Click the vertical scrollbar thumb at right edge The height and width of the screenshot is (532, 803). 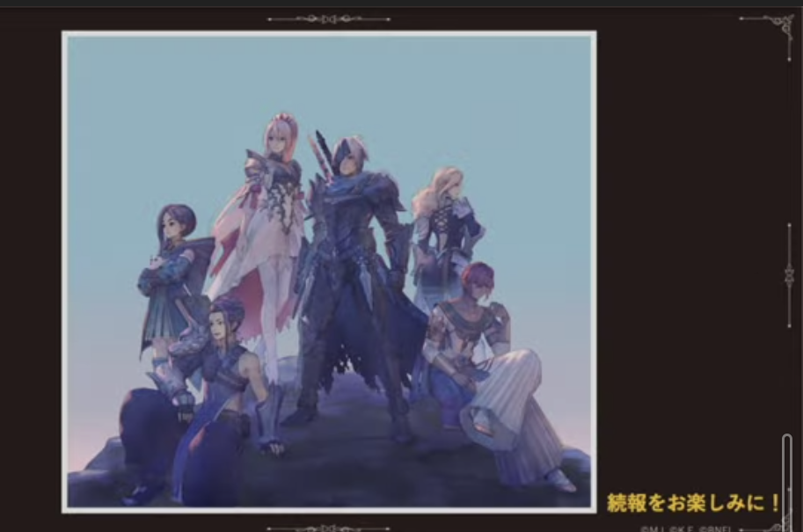[787, 483]
